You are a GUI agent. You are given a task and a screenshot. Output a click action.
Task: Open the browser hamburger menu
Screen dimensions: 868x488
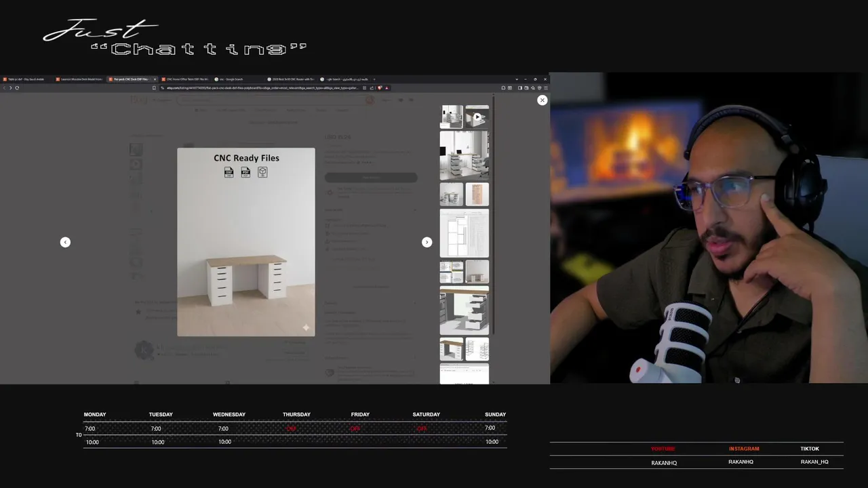545,87
